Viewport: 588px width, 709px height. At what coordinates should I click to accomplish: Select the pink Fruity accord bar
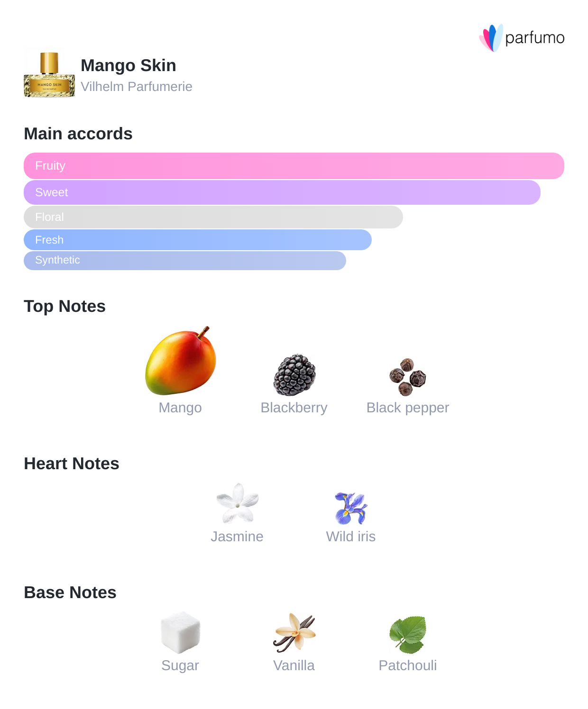point(294,166)
